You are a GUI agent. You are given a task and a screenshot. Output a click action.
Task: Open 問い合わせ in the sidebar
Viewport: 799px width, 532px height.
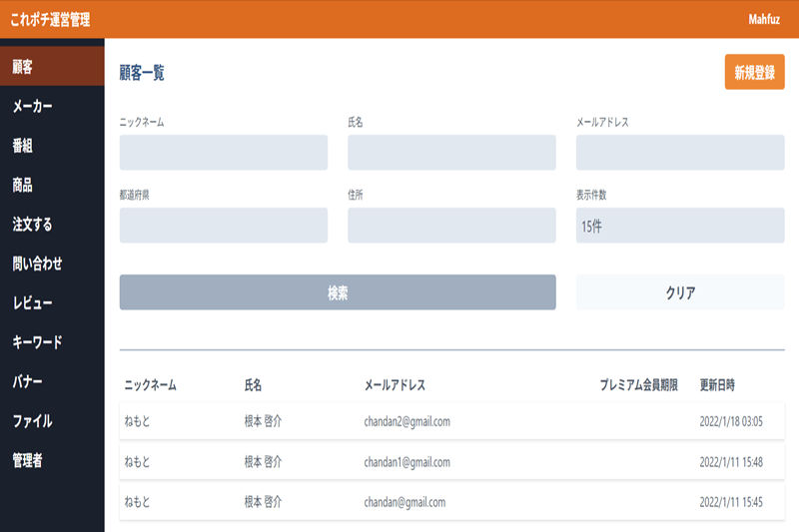pyautogui.click(x=38, y=264)
